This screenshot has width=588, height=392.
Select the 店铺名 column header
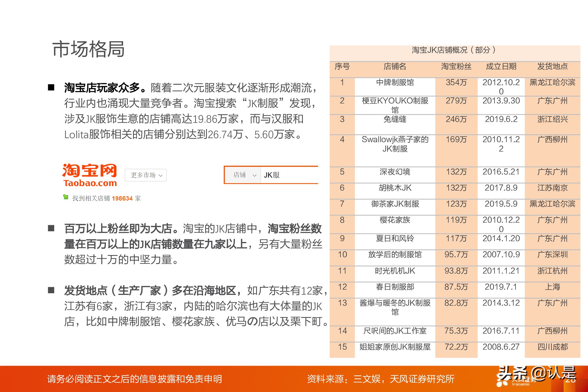(395, 66)
